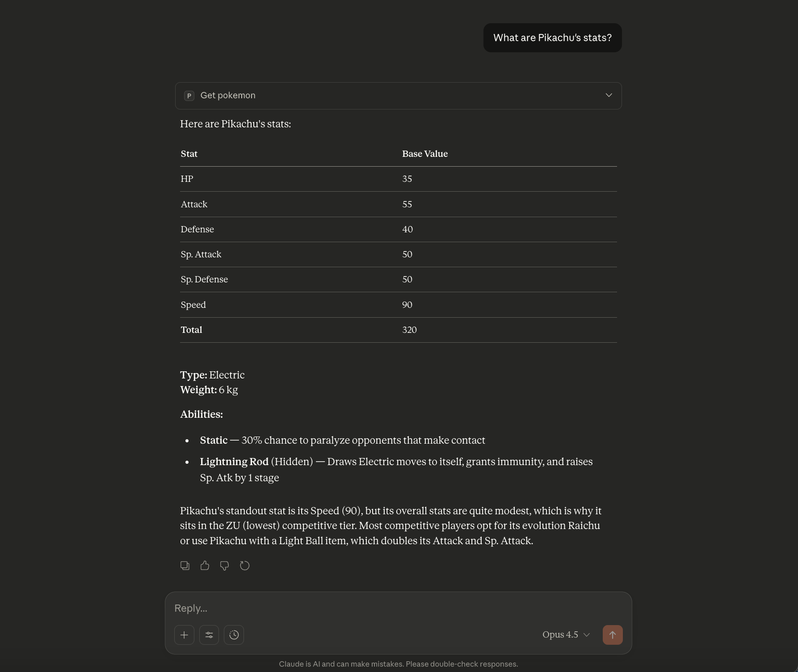Screen dimensions: 798x672
Task: Retry the response with the regenerate icon
Action: click(x=244, y=566)
